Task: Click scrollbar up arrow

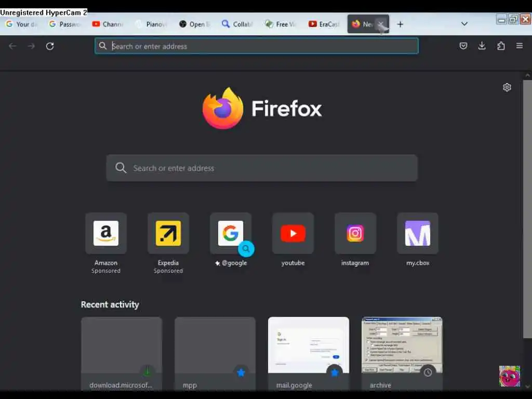Action: point(527,75)
